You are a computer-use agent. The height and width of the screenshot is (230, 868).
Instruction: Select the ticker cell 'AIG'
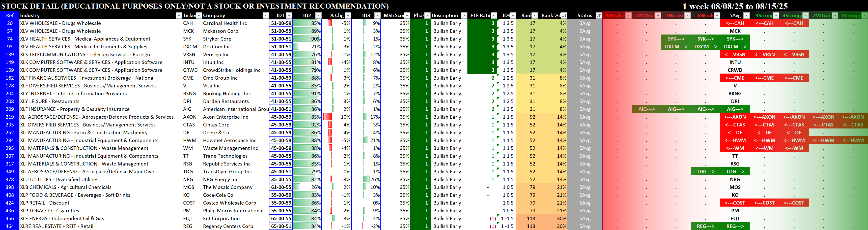tap(187, 109)
